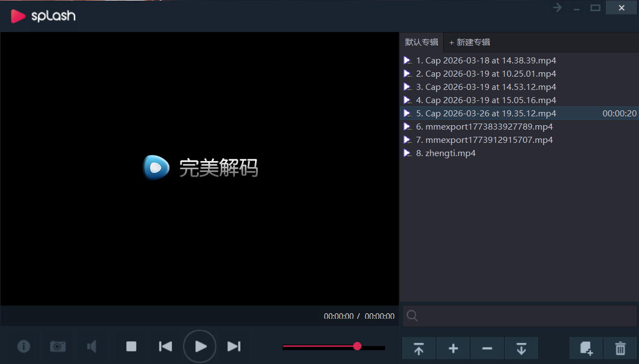
Task: Switch to the 默认专辑 tab
Action: pyautogui.click(x=421, y=42)
